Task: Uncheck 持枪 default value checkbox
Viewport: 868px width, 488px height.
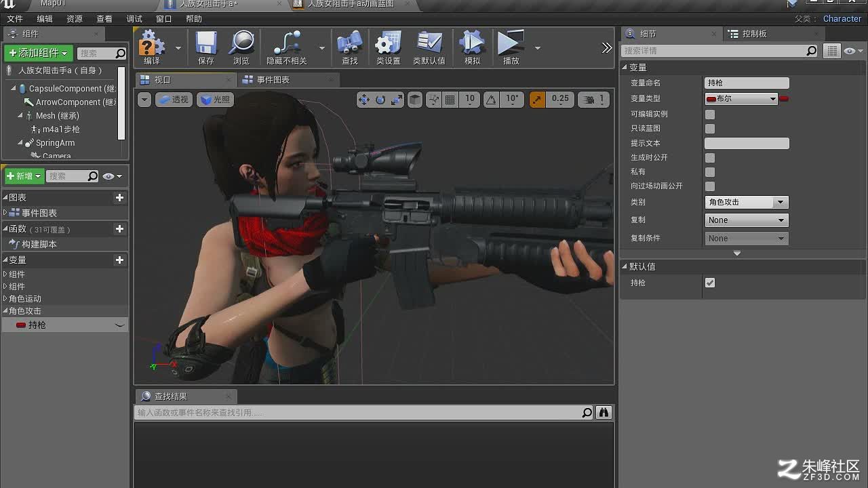Action: point(710,283)
